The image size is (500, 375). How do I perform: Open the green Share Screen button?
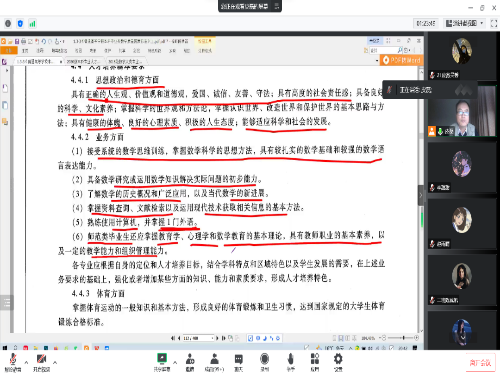tap(162, 362)
